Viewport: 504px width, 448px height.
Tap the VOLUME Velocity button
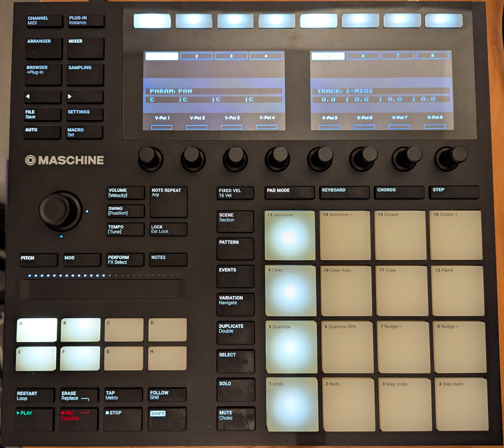126,193
